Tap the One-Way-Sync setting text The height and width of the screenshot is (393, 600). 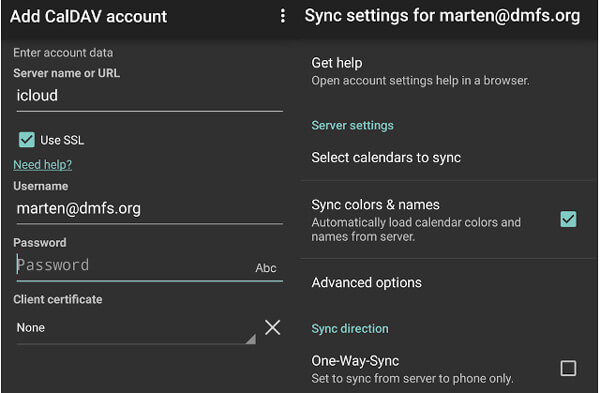[x=412, y=369]
